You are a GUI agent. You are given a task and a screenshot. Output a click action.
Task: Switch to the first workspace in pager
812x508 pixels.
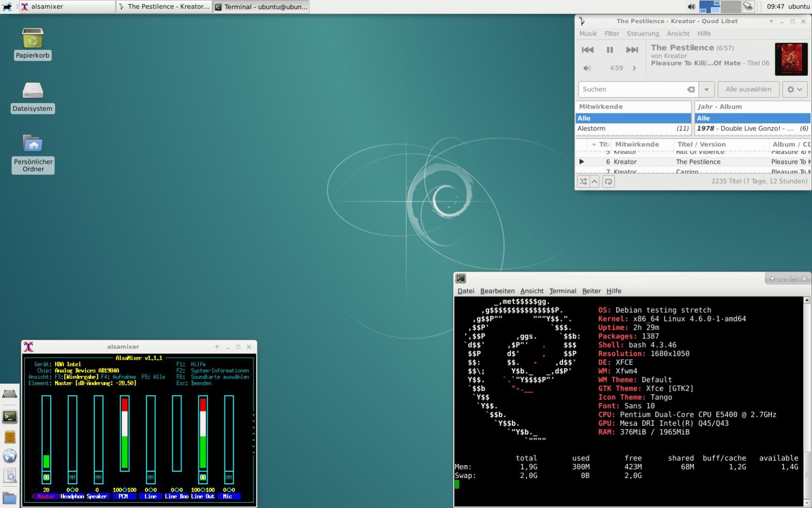coord(710,7)
